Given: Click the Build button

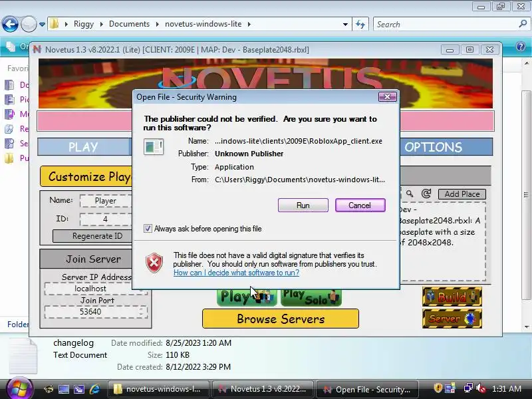Looking at the screenshot, I should 452,297.
